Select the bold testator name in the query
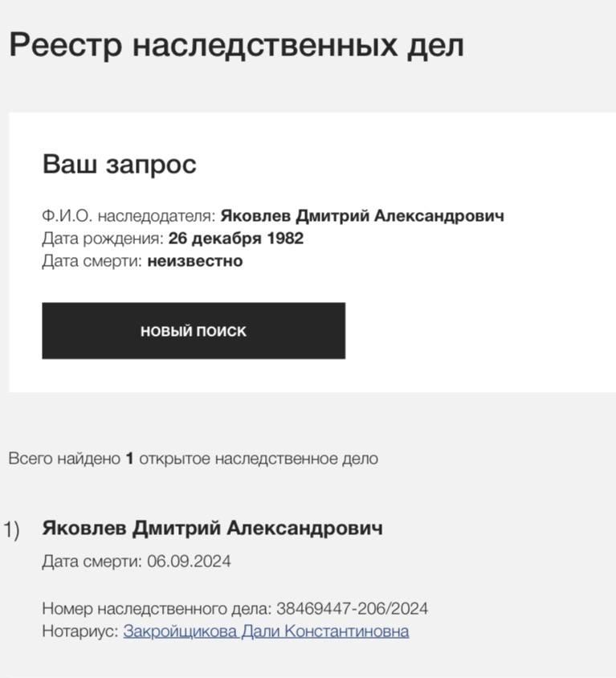616x678 pixels. click(362, 216)
